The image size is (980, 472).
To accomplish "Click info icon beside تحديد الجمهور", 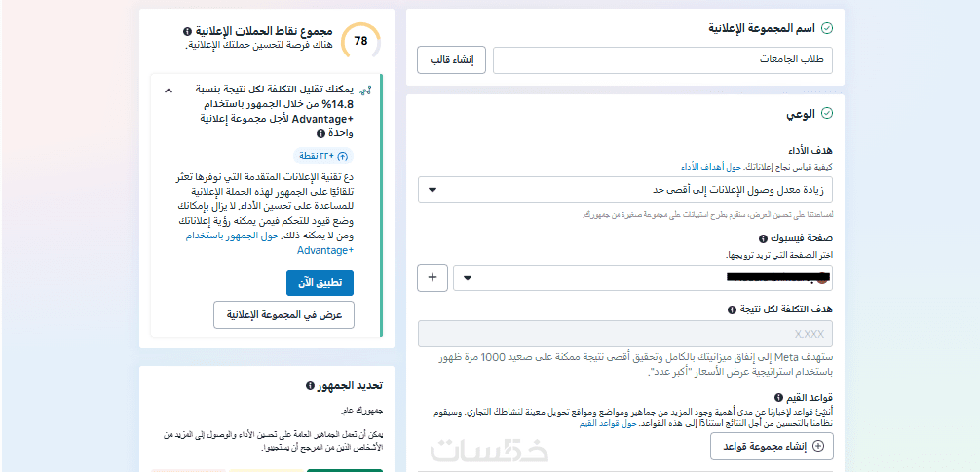I will tap(310, 385).
